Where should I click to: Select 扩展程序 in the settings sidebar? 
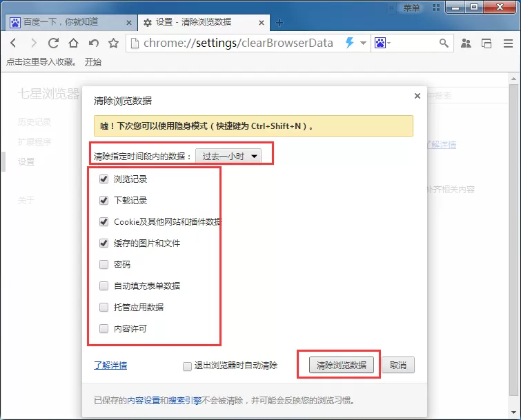tap(35, 142)
